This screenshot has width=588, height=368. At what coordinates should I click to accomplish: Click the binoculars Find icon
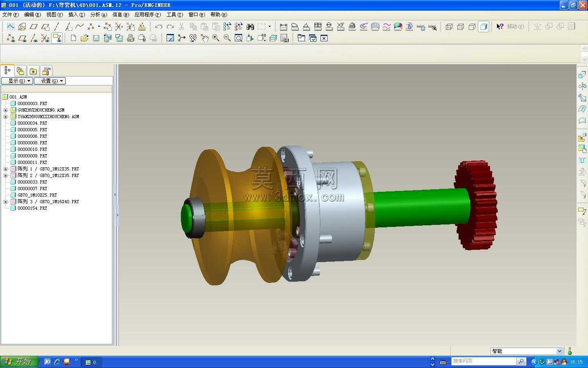click(250, 27)
